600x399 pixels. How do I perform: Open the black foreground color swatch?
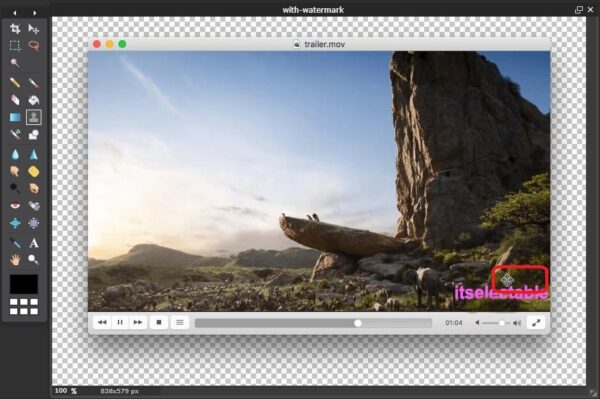[x=24, y=284]
